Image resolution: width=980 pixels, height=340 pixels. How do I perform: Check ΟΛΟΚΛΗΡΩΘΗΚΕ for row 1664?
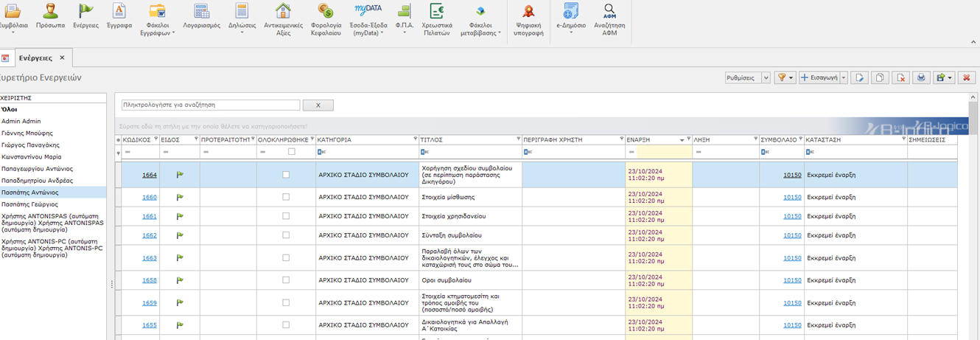286,175
